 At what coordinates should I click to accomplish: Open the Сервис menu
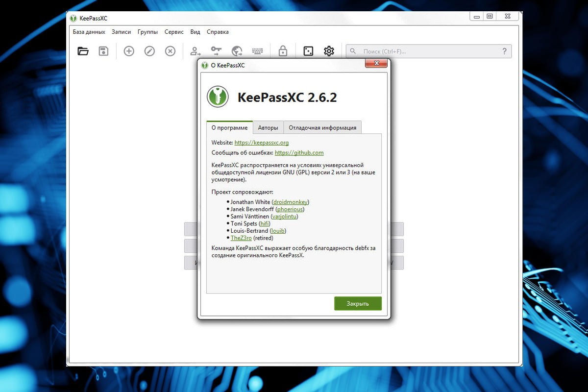point(174,32)
